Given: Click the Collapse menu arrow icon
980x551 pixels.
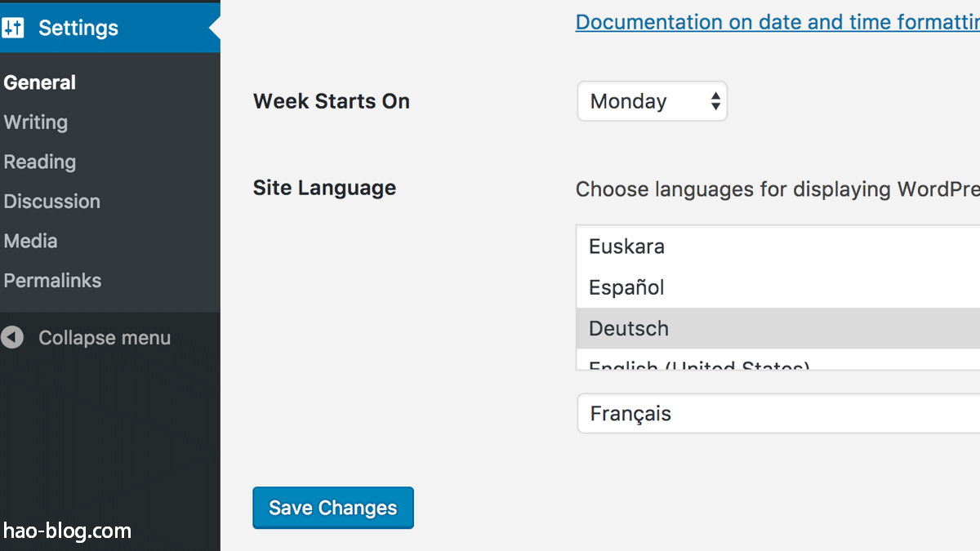Looking at the screenshot, I should [12, 337].
